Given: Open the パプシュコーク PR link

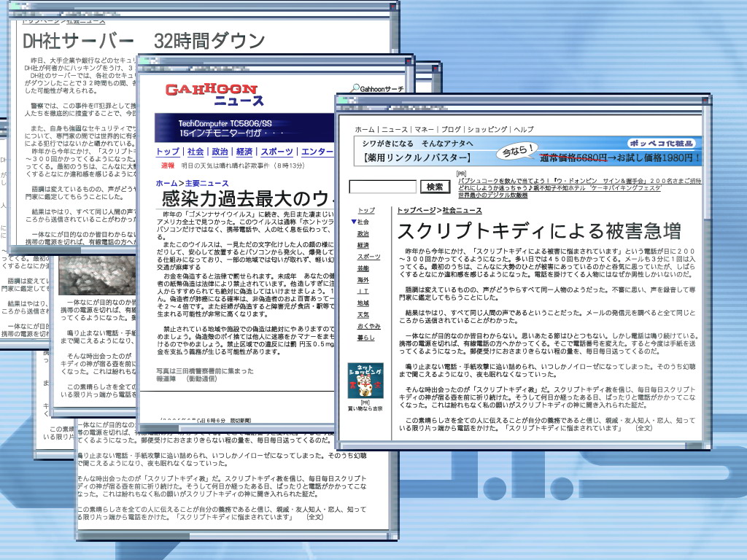Looking at the screenshot, I should click(580, 181).
